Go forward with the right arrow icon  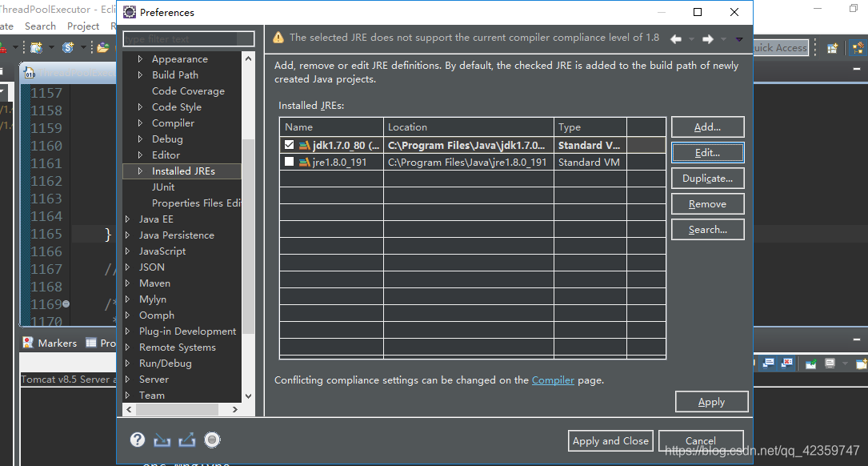click(x=707, y=38)
